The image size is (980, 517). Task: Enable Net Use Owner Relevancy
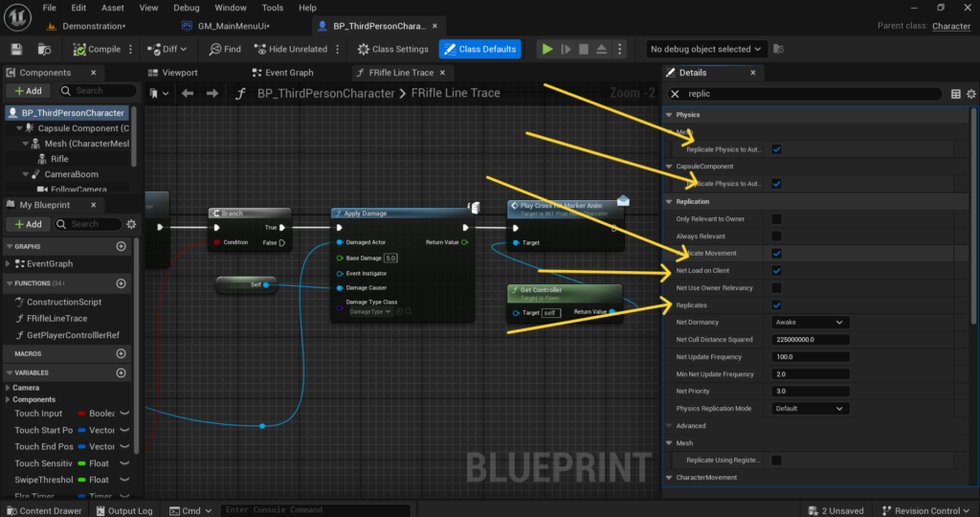pos(776,287)
